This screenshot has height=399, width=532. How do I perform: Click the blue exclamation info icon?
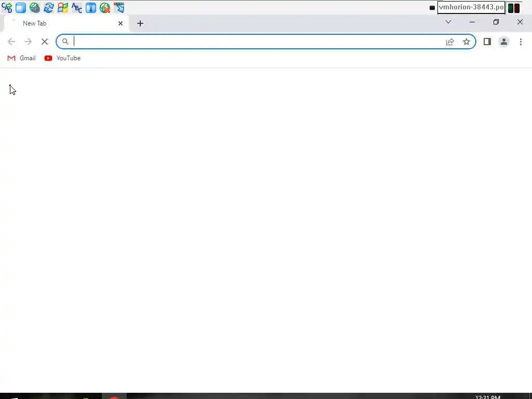pyautogui.click(x=90, y=7)
